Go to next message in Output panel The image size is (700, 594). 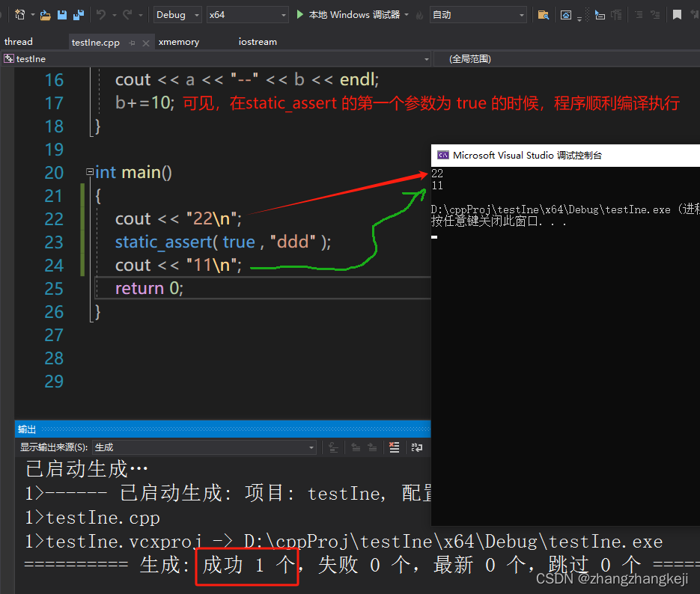point(372,447)
